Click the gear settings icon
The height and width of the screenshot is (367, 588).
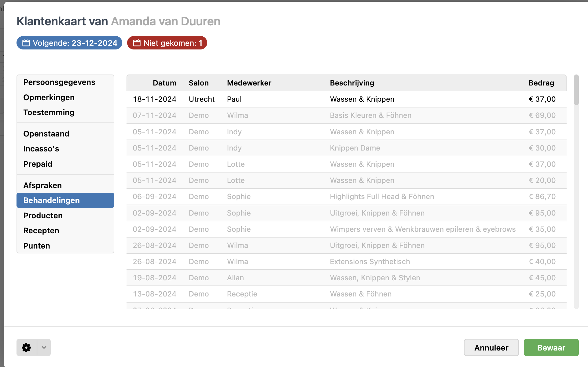(x=26, y=347)
